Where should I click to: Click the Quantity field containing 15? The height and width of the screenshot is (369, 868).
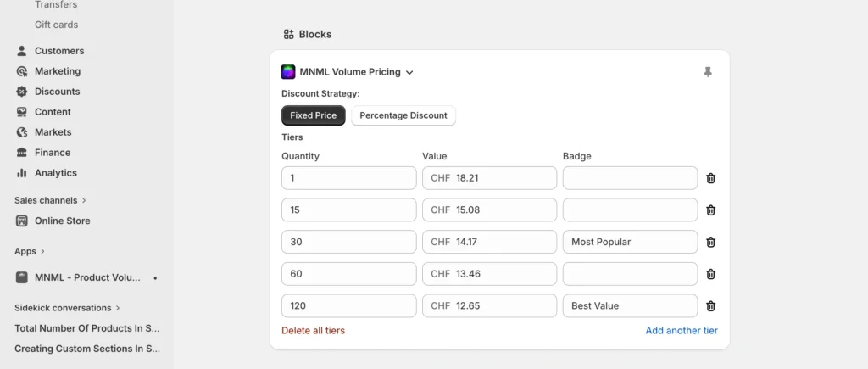pos(348,210)
